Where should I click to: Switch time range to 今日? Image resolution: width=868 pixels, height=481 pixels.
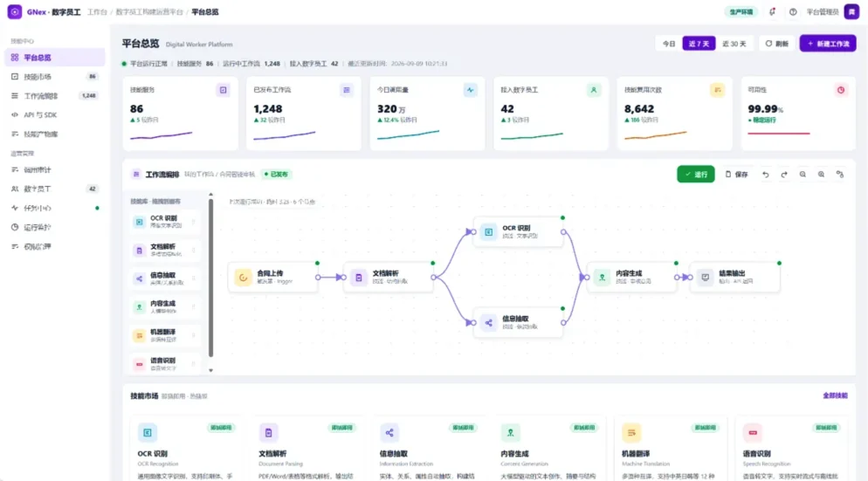click(x=669, y=44)
